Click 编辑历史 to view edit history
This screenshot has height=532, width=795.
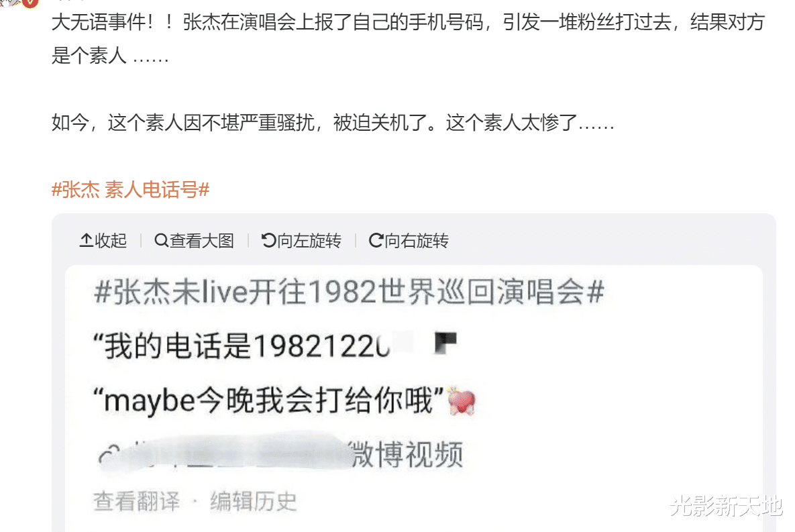point(253,502)
